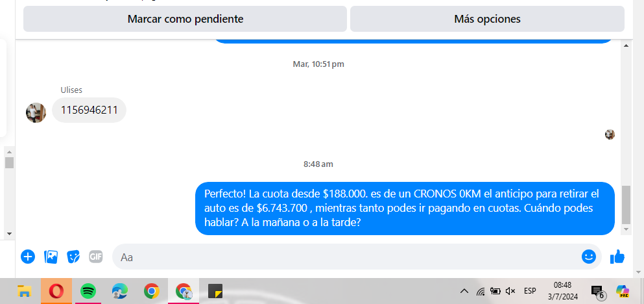Unmute the system volume speaker icon
This screenshot has width=644, height=304.
tap(510, 291)
